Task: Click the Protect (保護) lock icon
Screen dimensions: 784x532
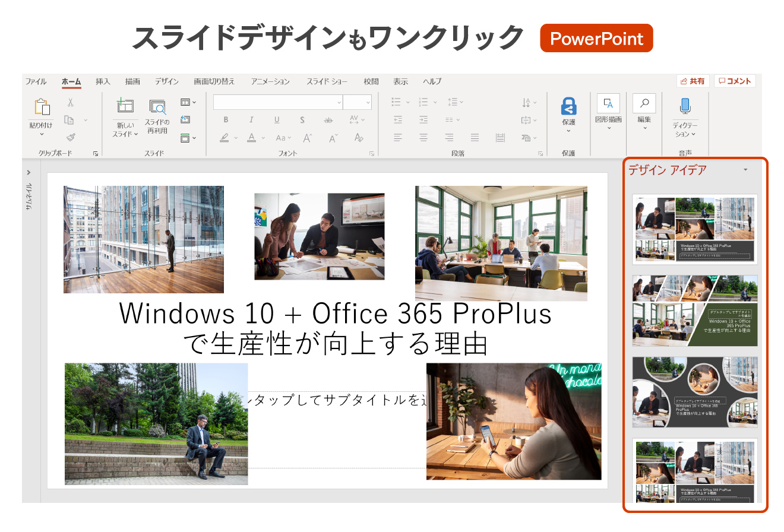Action: (568, 106)
